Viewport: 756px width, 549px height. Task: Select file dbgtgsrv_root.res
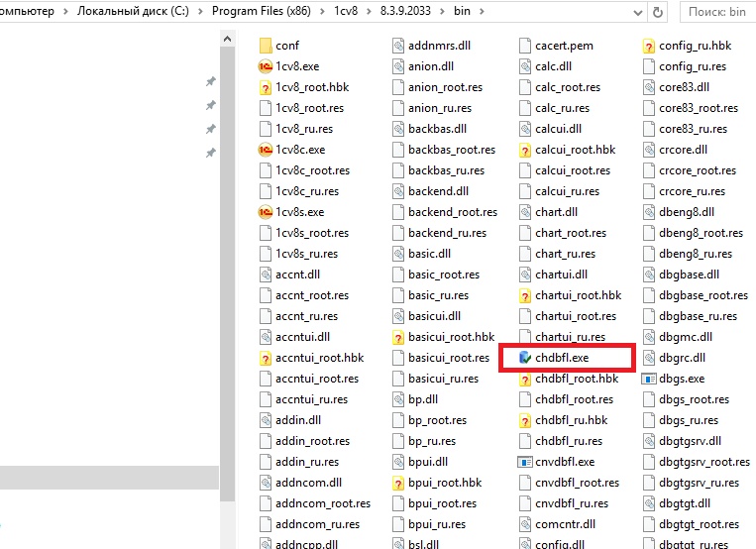(x=697, y=462)
